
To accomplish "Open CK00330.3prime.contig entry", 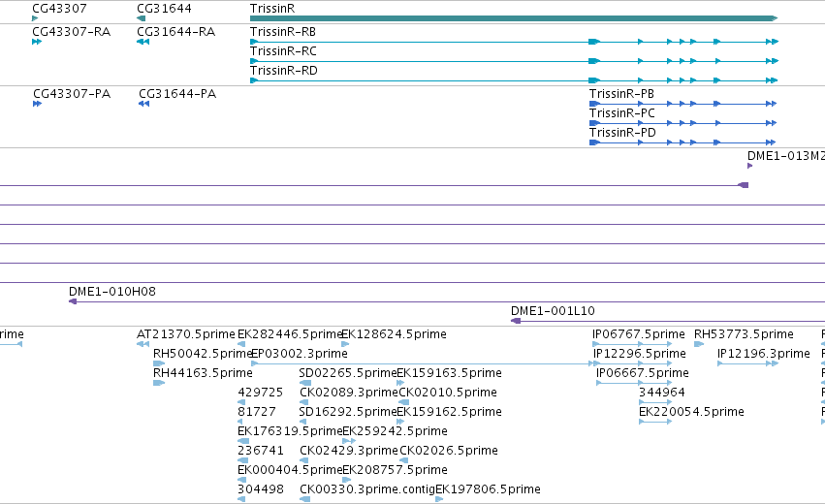I will tap(367, 490).
